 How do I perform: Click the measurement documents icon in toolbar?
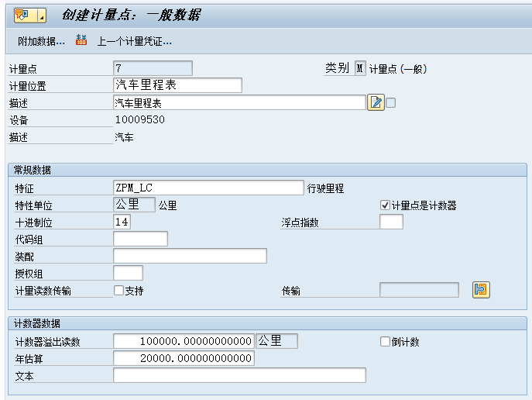click(81, 40)
